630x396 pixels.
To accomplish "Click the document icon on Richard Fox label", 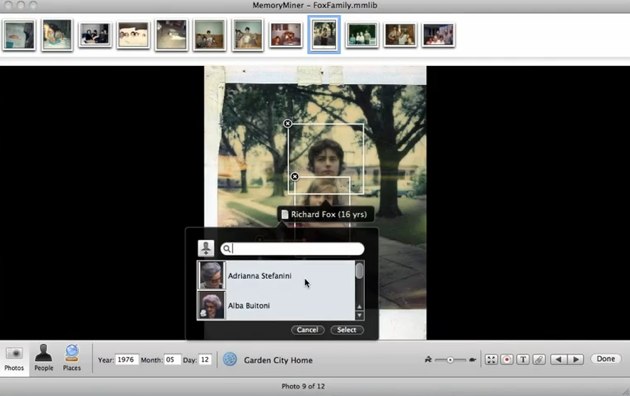I will (x=285, y=214).
